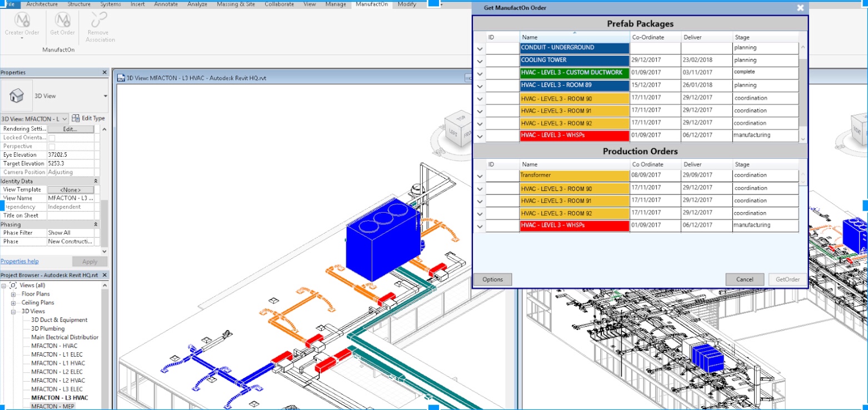Select 3D Duct & Equipment in Project Browser
868x410 pixels.
tap(59, 320)
